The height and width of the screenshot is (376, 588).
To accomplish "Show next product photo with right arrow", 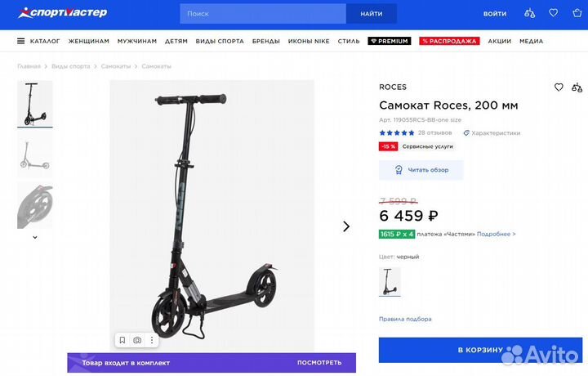I will click(x=346, y=226).
